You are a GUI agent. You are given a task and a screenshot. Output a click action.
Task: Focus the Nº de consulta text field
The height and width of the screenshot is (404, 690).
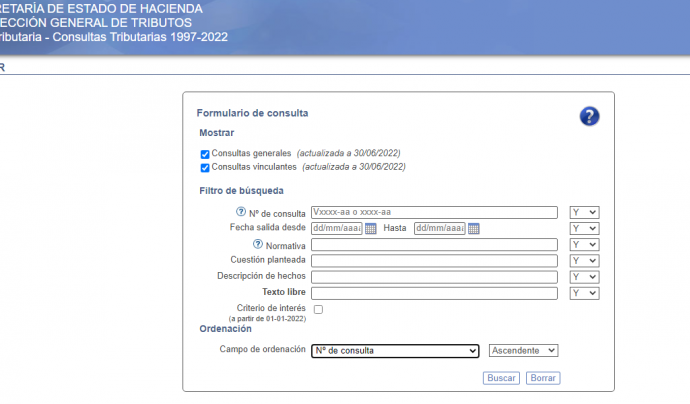433,213
